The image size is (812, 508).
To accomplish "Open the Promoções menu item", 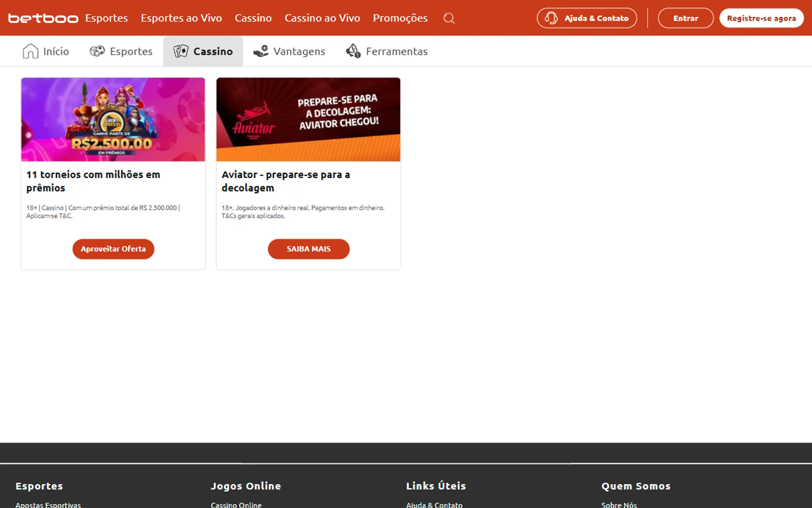I will click(400, 18).
